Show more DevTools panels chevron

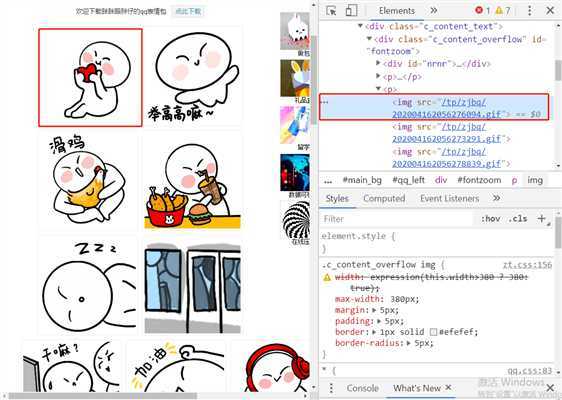[434, 10]
